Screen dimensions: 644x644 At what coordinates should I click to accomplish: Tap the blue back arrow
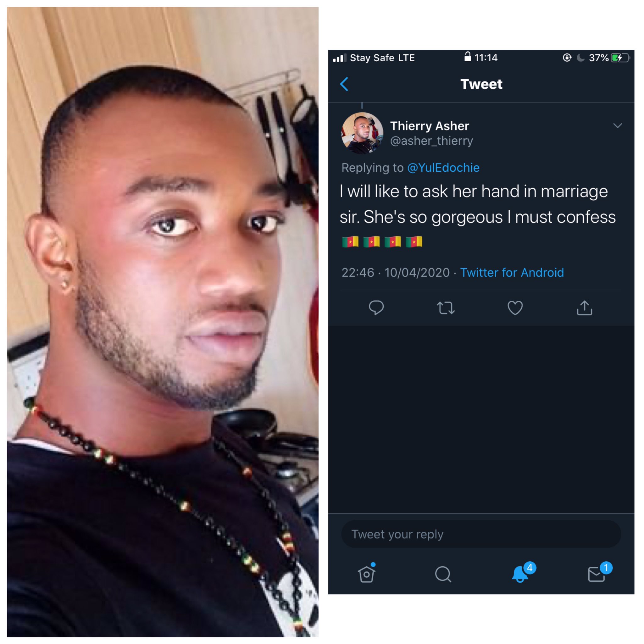pyautogui.click(x=344, y=84)
